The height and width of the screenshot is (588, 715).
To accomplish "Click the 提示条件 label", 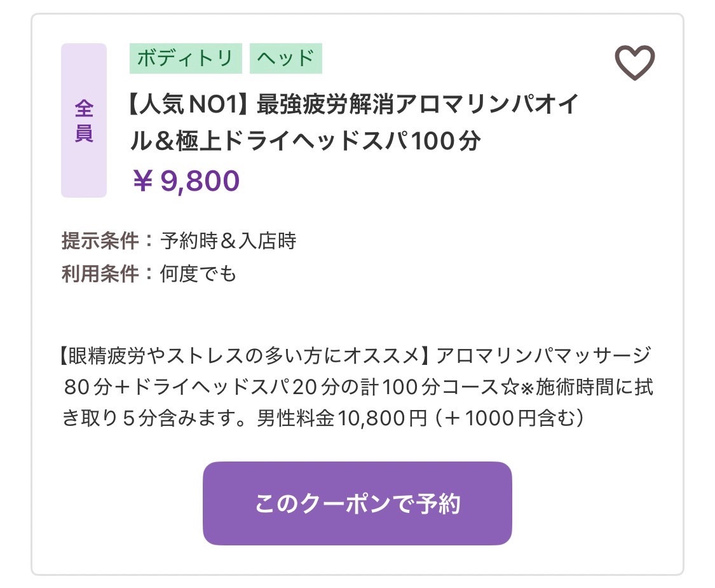I will [100, 240].
